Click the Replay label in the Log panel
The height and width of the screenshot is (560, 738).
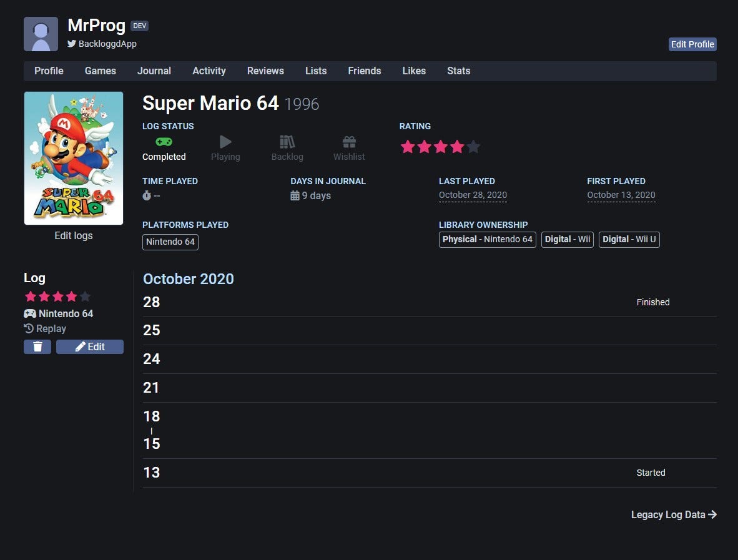51,328
